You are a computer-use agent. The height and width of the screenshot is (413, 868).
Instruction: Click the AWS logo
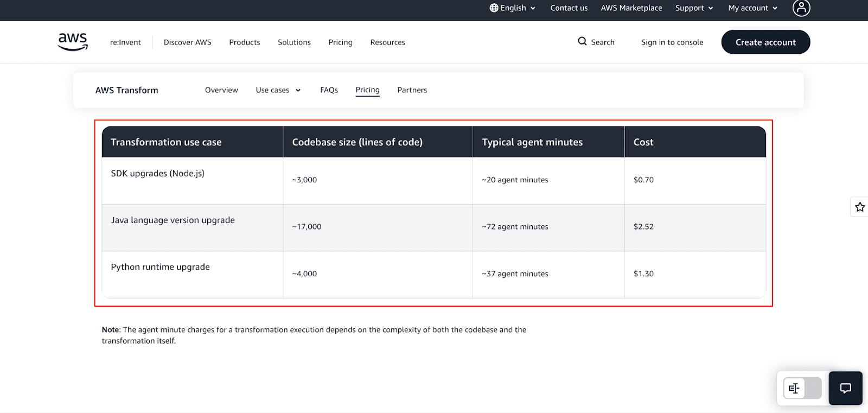point(73,42)
